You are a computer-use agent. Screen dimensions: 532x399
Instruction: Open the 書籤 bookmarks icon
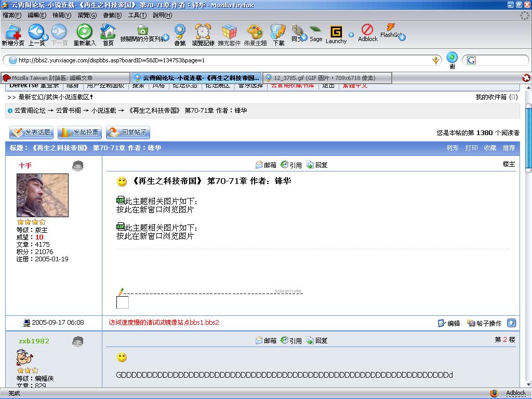pyautogui.click(x=180, y=35)
